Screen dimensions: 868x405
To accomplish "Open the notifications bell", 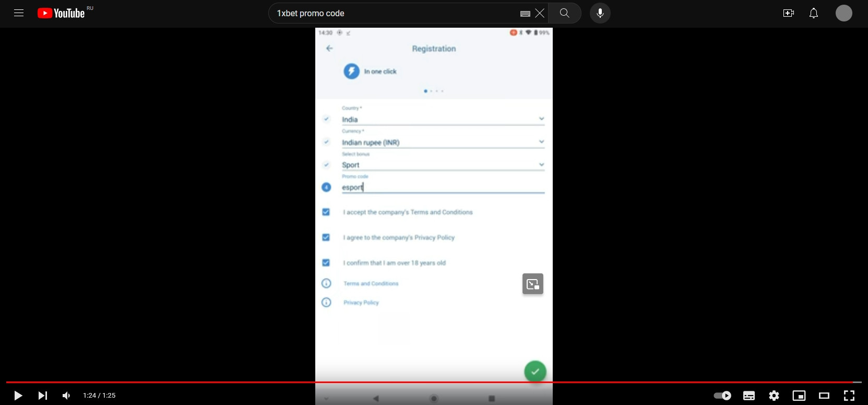I will click(814, 13).
